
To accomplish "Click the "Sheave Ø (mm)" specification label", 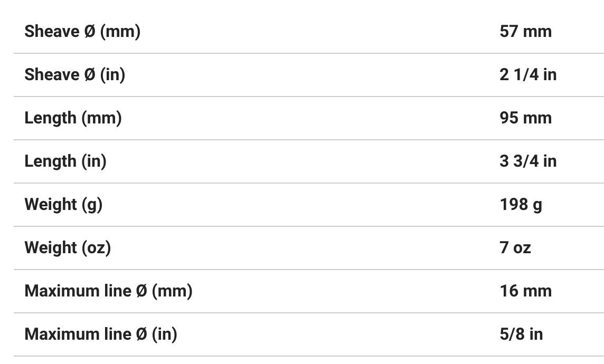I will tap(82, 32).
